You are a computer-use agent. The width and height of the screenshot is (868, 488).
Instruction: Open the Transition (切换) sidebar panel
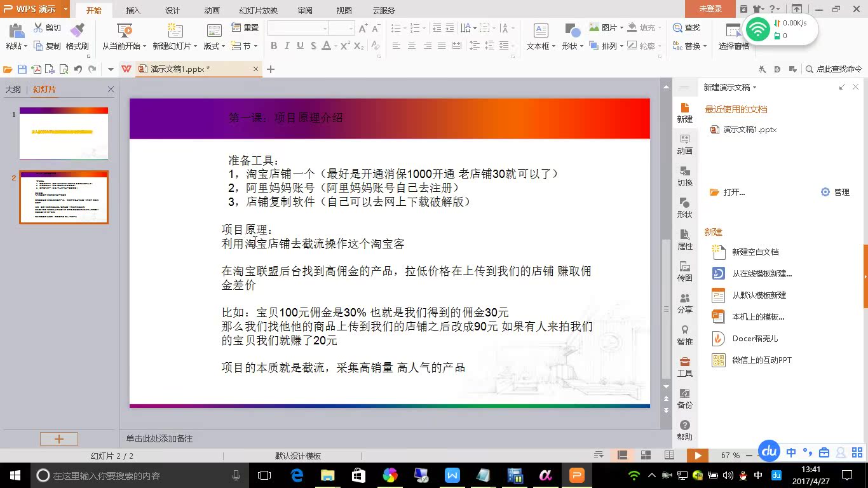(x=685, y=176)
